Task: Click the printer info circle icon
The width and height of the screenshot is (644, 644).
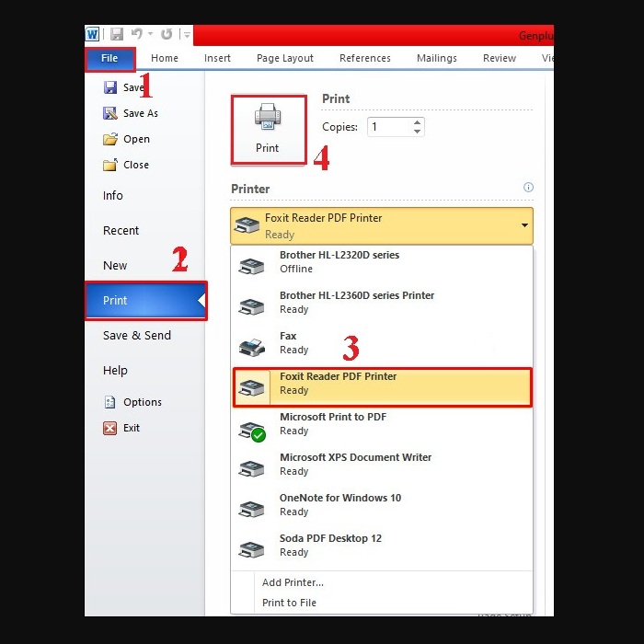Action: point(528,188)
